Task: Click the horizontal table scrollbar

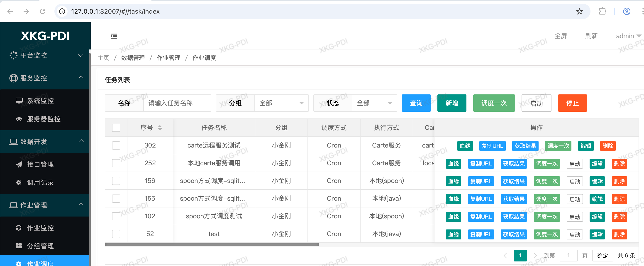Action: 212,244
